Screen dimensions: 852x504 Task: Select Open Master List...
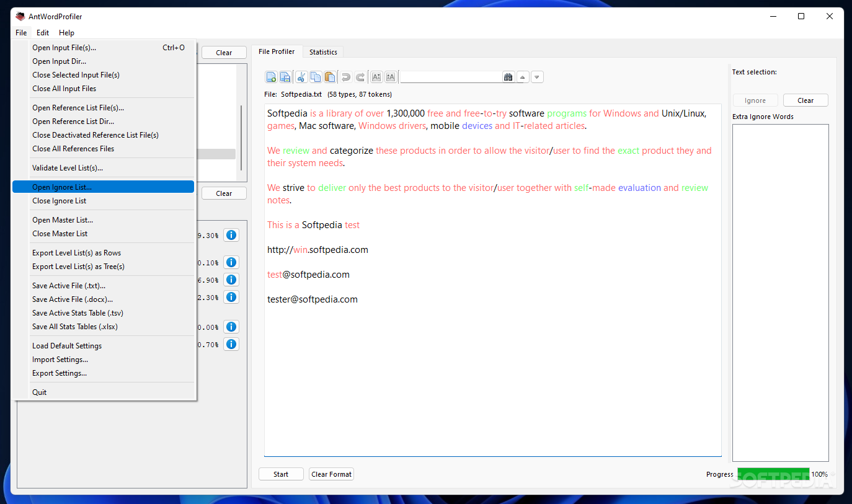pos(103,220)
